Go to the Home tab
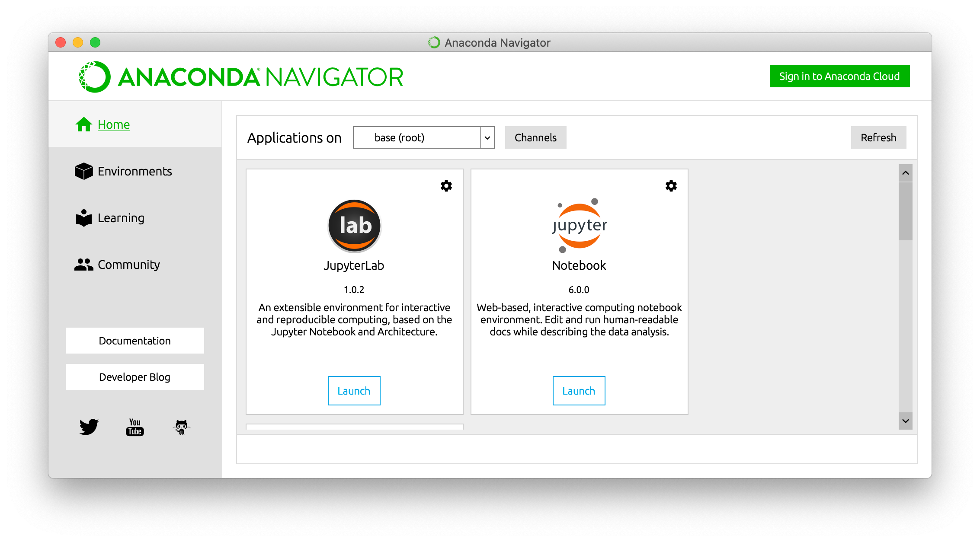This screenshot has height=542, width=980. click(x=113, y=124)
